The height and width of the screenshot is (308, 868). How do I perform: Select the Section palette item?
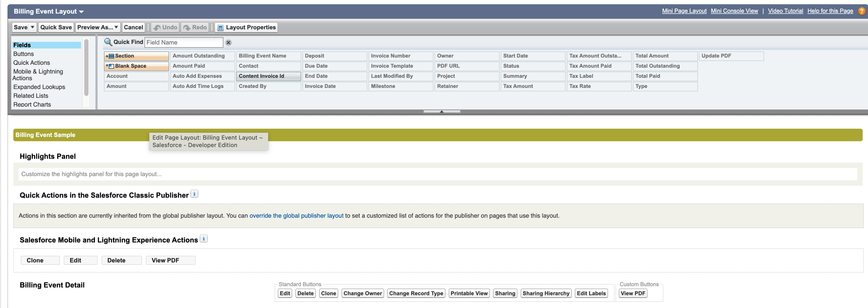coord(136,56)
